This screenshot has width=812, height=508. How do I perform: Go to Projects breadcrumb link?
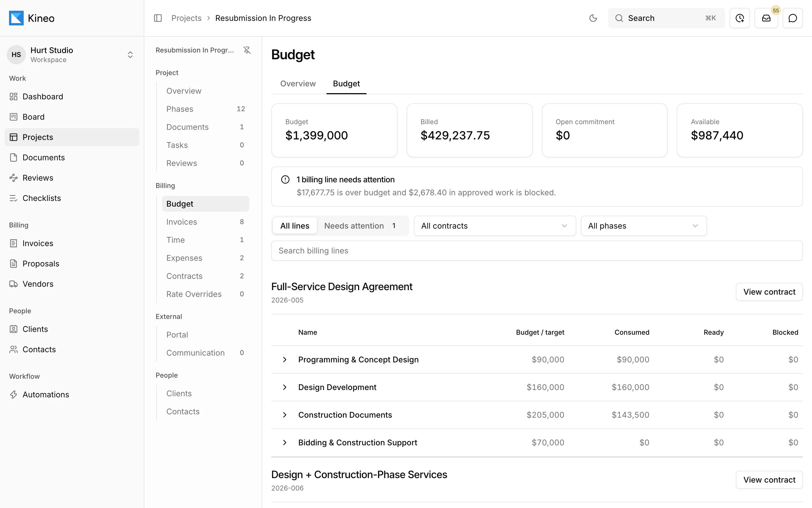pos(186,18)
